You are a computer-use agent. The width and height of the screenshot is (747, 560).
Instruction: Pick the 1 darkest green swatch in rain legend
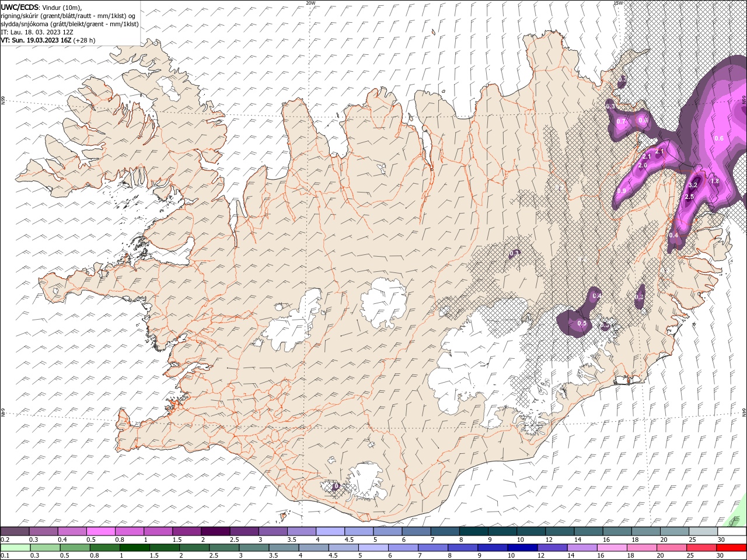click(x=134, y=548)
